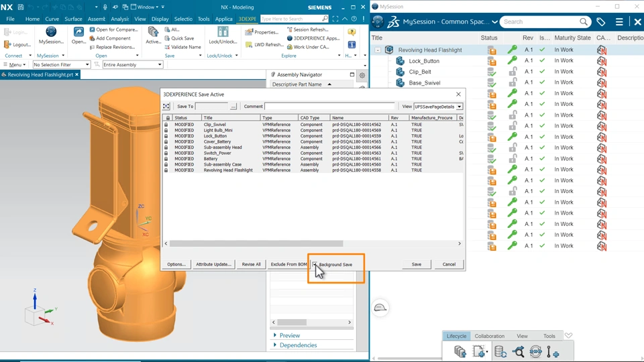This screenshot has width=644, height=362.
Task: Click Properties in Explore group
Action: click(x=262, y=32)
